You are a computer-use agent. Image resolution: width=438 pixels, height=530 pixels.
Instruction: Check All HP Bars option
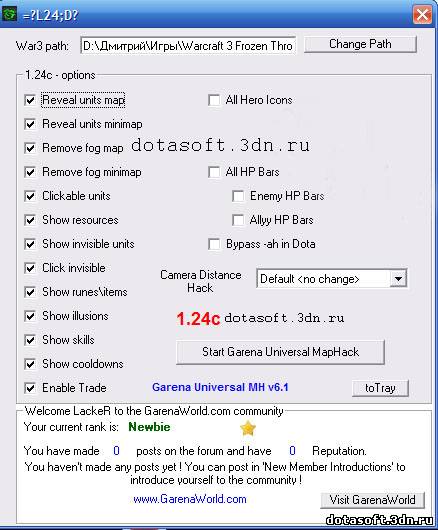214,172
